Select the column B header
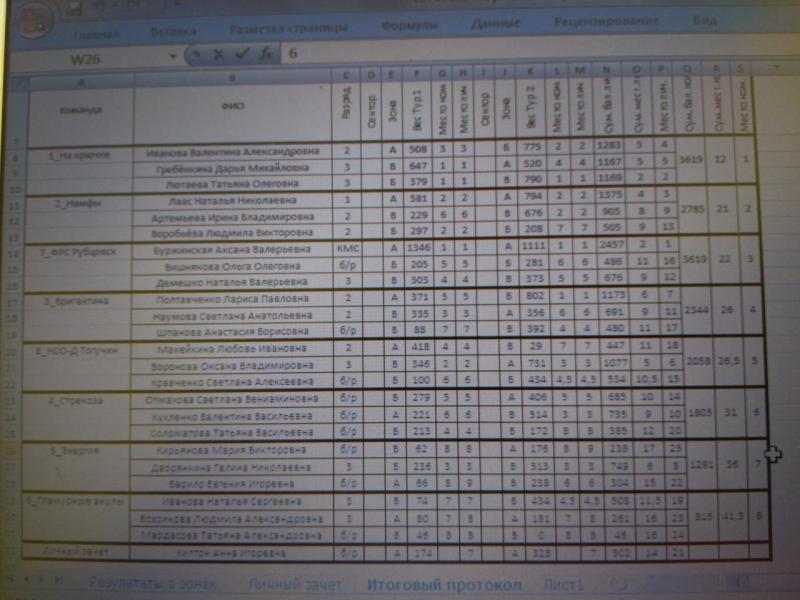 [x=231, y=77]
